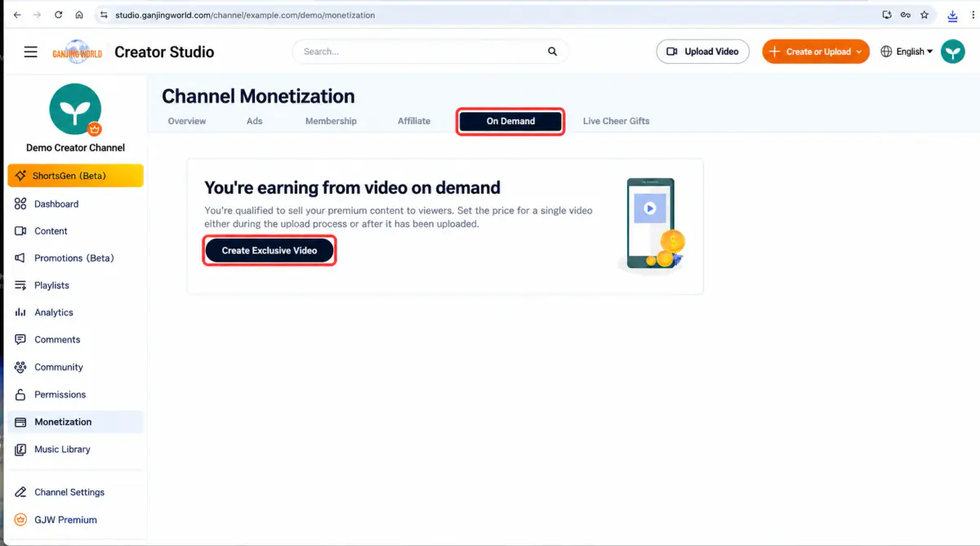Bookmark the page with the star icon
Image resolution: width=980 pixels, height=546 pixels.
tap(924, 15)
